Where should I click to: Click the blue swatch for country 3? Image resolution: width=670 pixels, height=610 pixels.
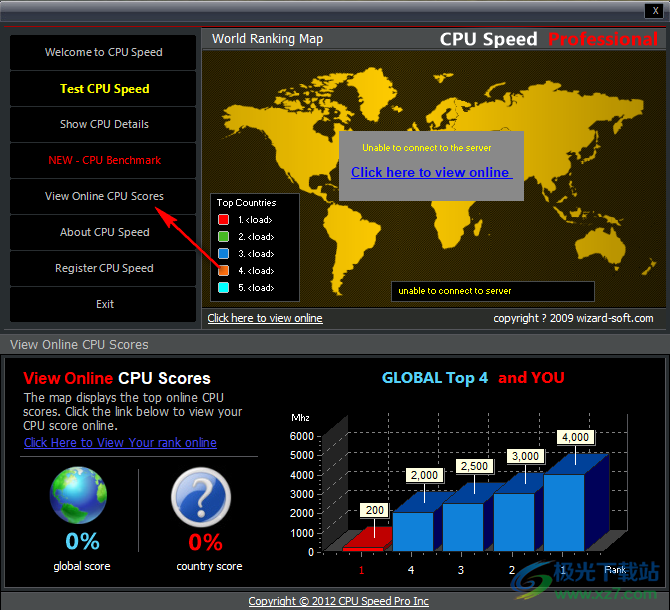(x=223, y=254)
